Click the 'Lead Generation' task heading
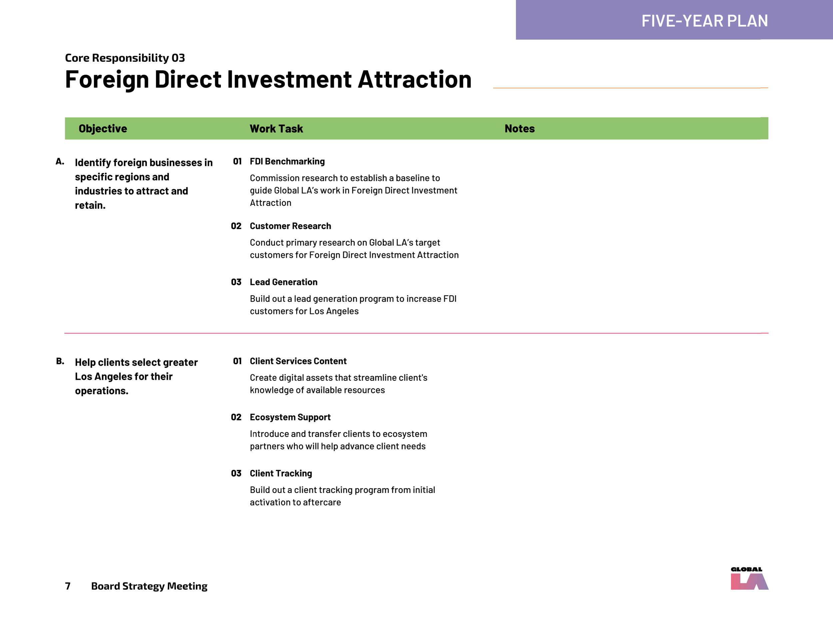 (284, 282)
